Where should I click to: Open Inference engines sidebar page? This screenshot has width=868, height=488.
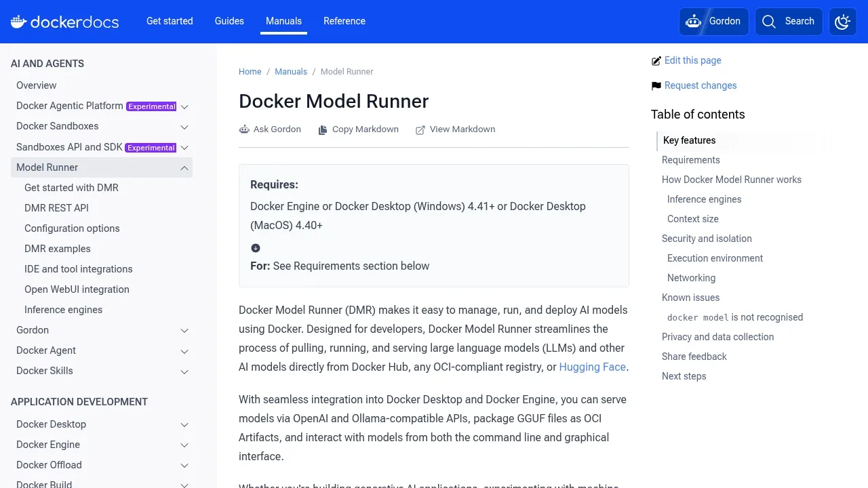(63, 310)
